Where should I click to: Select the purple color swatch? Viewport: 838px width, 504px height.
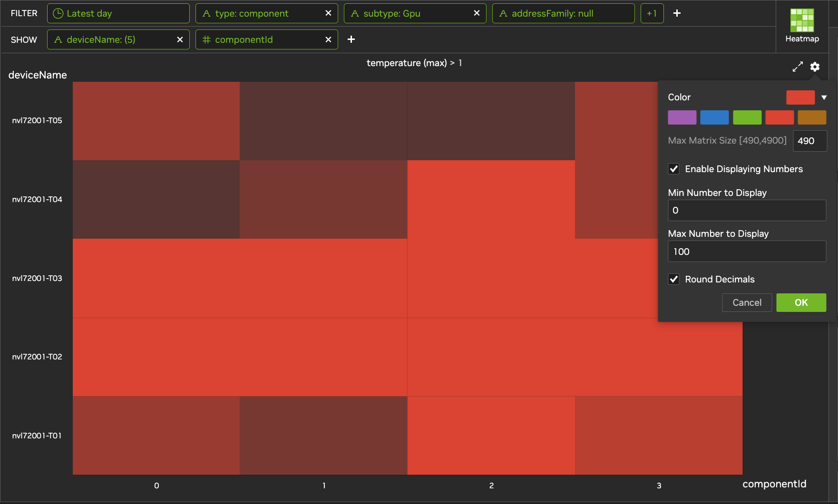(682, 117)
